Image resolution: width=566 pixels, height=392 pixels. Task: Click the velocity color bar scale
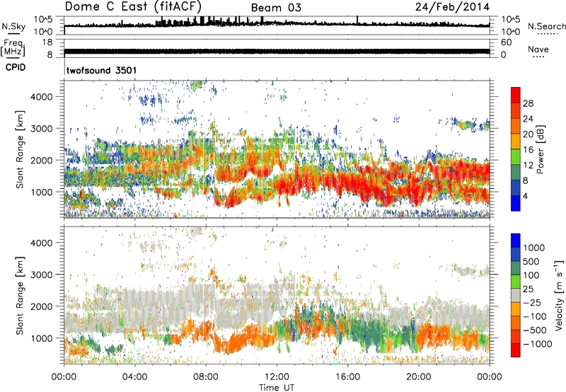[516, 295]
